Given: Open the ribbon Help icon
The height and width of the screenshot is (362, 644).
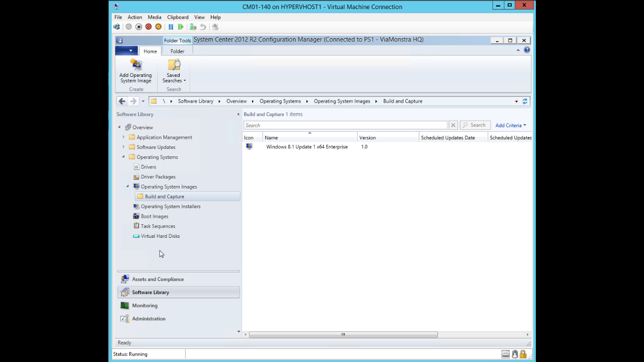Looking at the screenshot, I should (x=527, y=50).
